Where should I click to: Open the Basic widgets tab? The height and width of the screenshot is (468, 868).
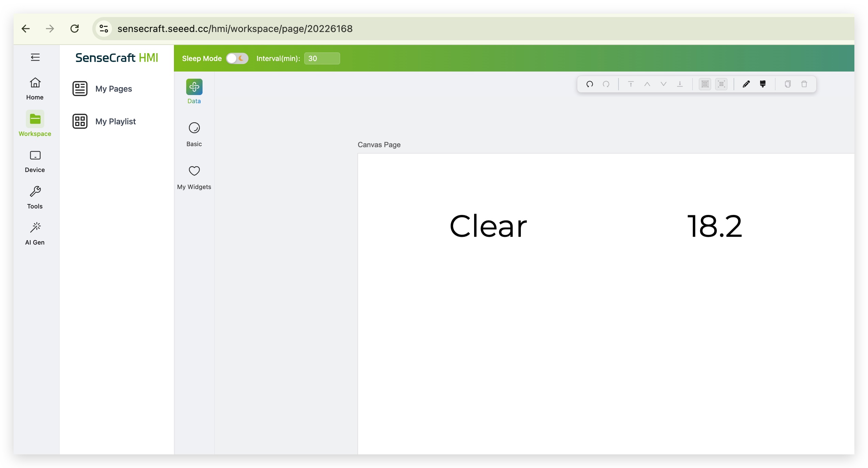click(x=194, y=134)
